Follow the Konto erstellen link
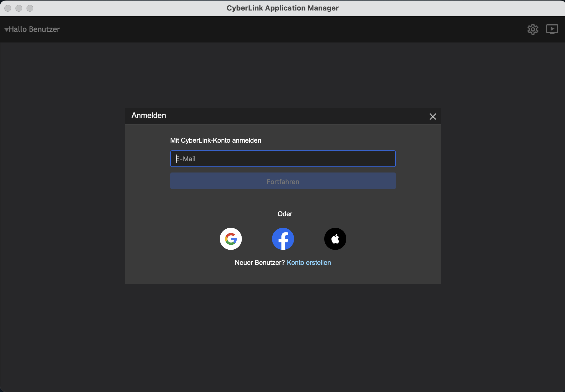565x392 pixels. coord(309,263)
